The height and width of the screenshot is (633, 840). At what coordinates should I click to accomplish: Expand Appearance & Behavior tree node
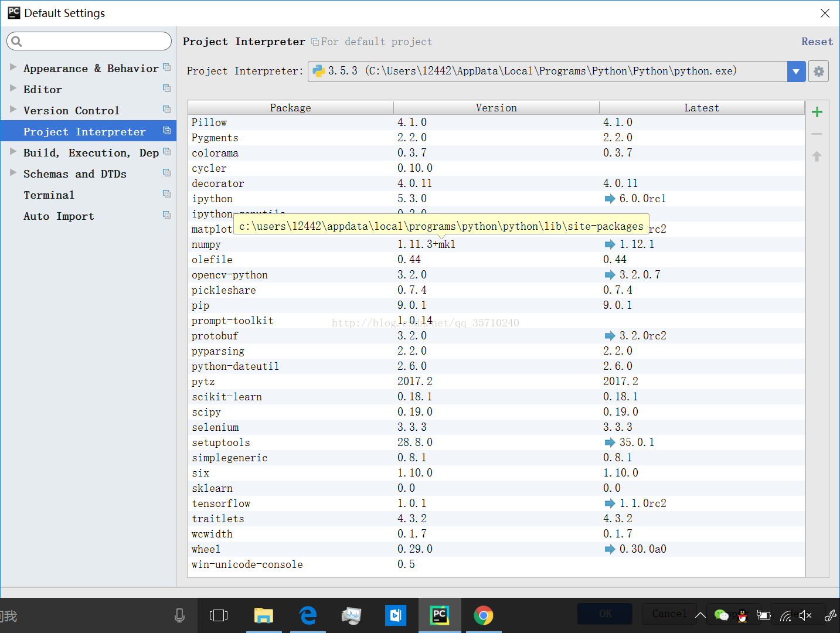[13, 67]
